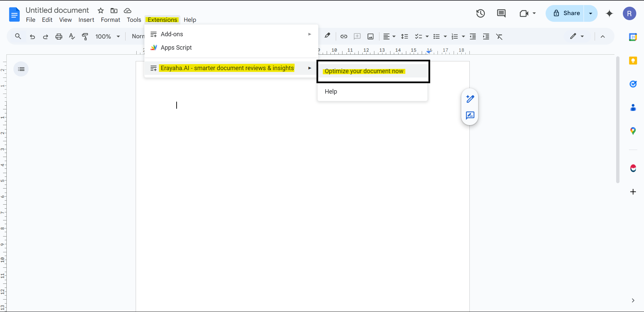Open Google Calendar side panel
This screenshot has width=644, height=312.
click(633, 37)
